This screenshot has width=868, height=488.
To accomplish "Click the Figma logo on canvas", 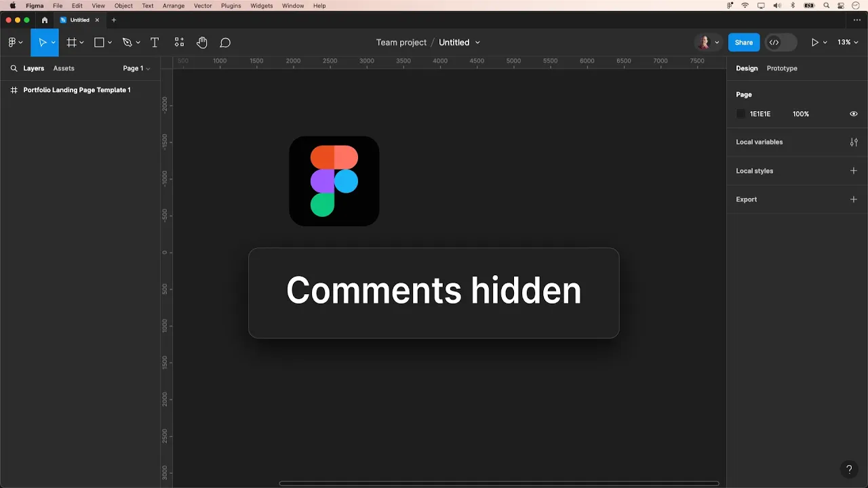I will [x=334, y=181].
